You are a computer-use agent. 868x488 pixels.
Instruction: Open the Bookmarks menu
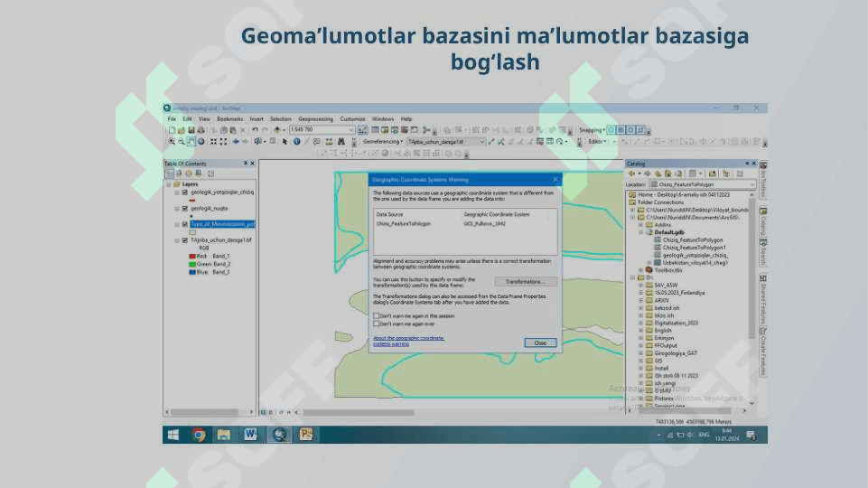229,118
